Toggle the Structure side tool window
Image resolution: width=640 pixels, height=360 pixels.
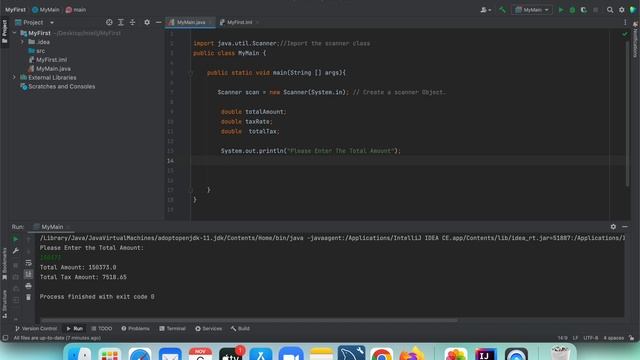click(x=4, y=304)
